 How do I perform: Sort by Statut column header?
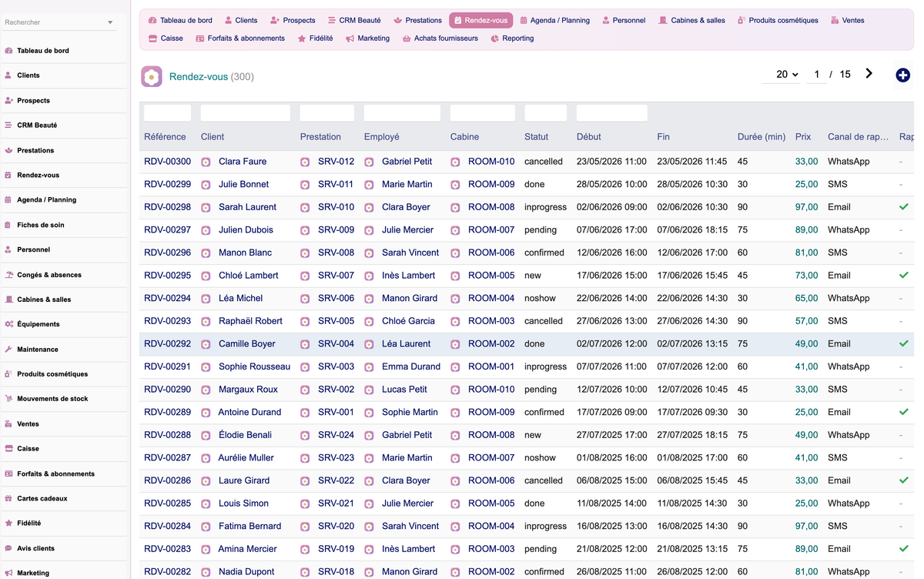[x=536, y=137]
